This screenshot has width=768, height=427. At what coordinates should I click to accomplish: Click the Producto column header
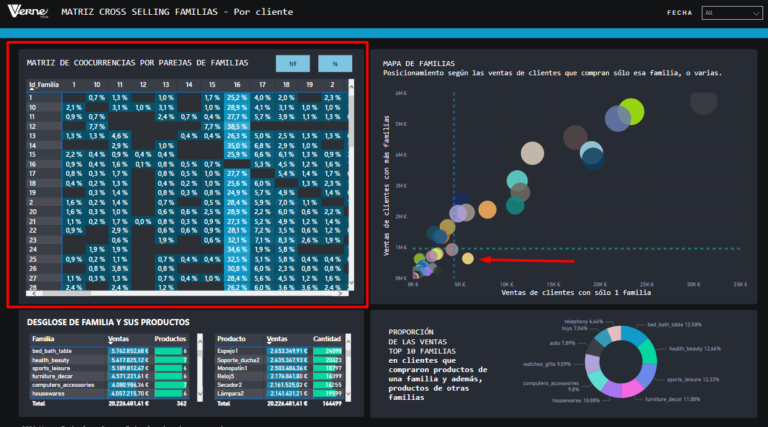[x=232, y=339]
